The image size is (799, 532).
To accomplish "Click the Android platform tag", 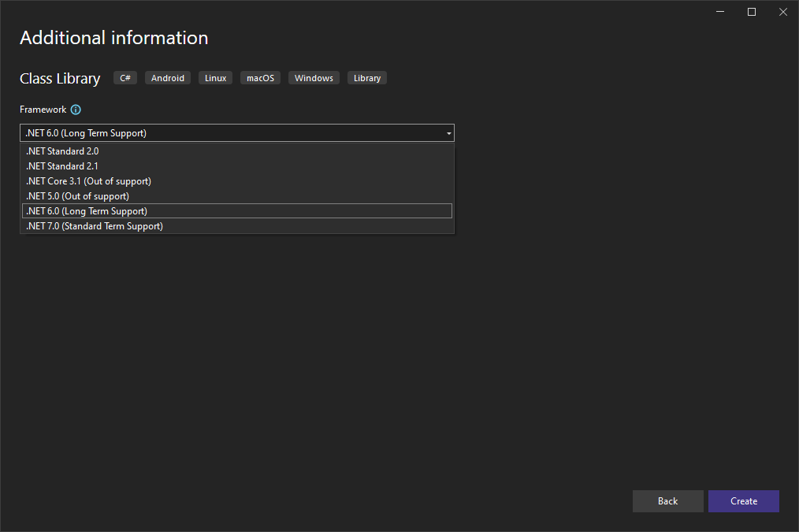I will 168,78.
